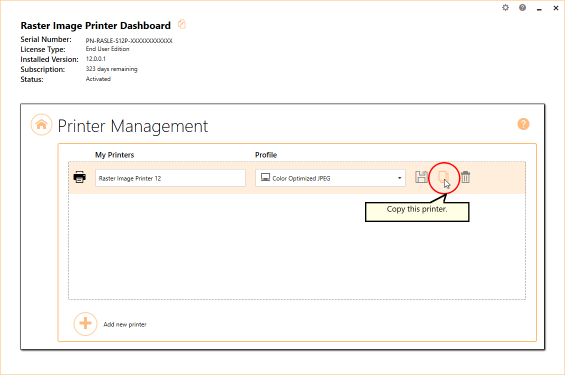The image size is (565, 375).
Task: Click Add new printer plus icon
Action: pyautogui.click(x=85, y=323)
